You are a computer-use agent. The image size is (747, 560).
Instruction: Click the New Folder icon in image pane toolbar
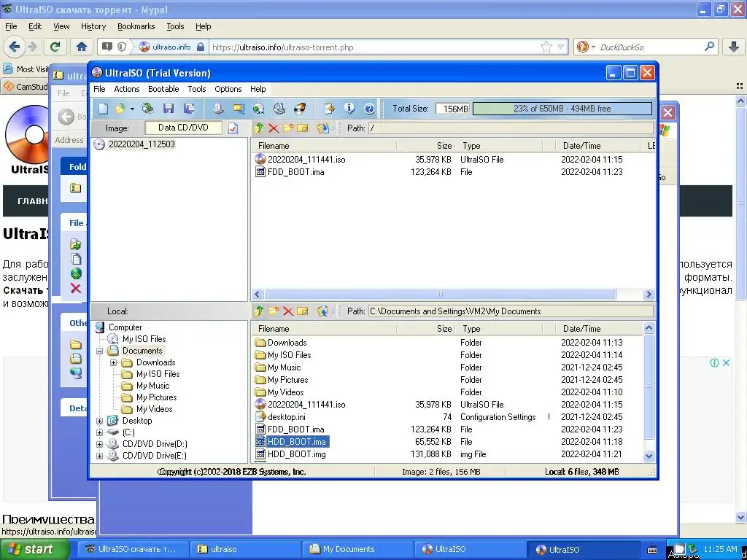click(x=288, y=128)
